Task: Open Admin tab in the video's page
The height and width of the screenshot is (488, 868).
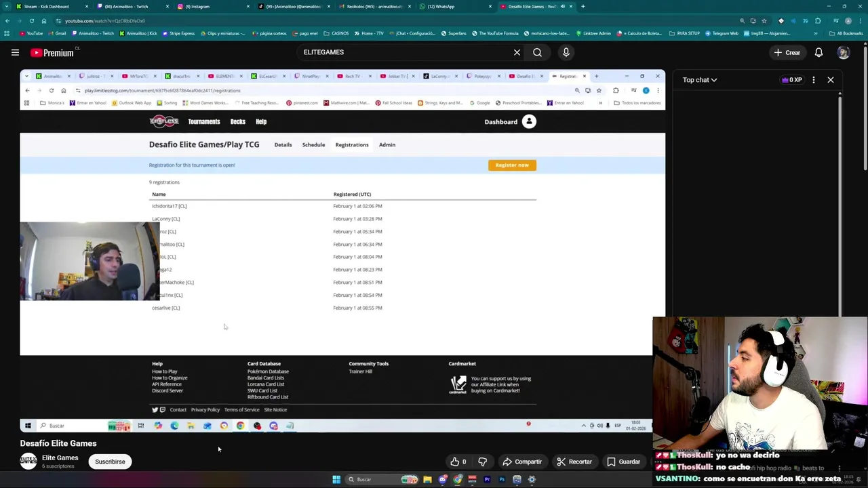Action: pos(387,144)
